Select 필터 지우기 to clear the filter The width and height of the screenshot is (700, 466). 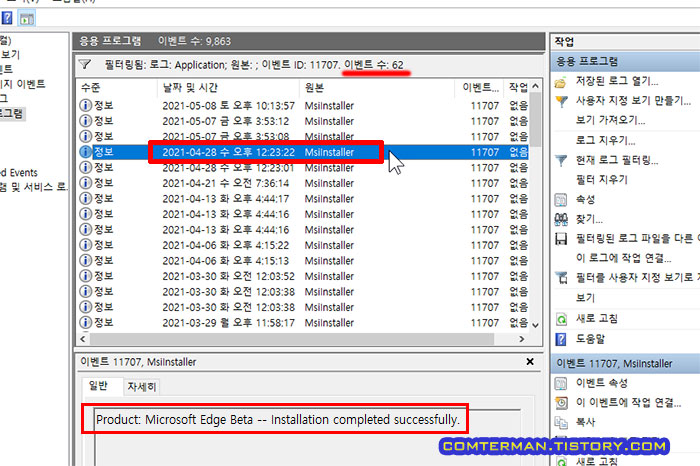click(x=601, y=179)
